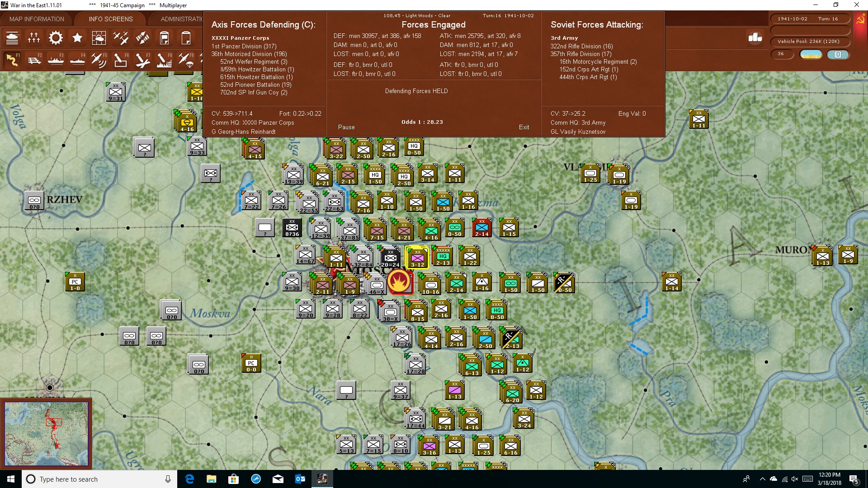Click 702nd SP Inf Gun Coy (2) entry
868x488 pixels.
point(254,92)
